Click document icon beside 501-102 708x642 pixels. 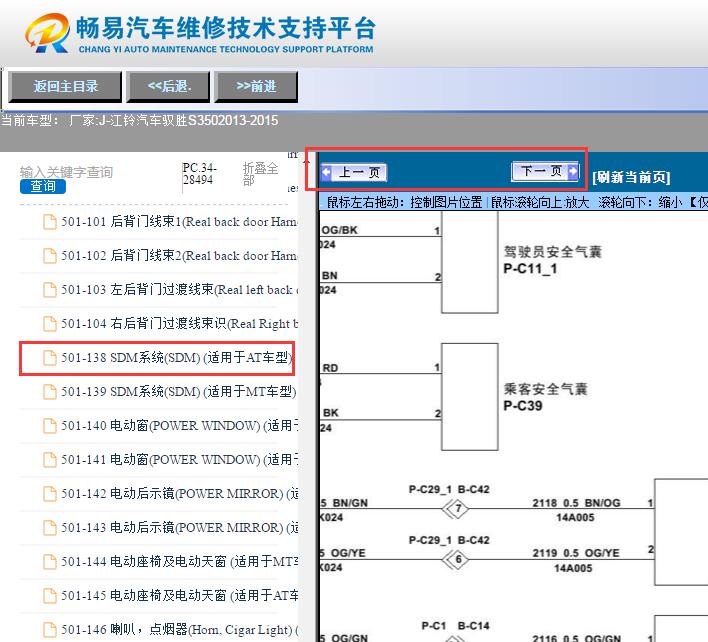click(50, 256)
